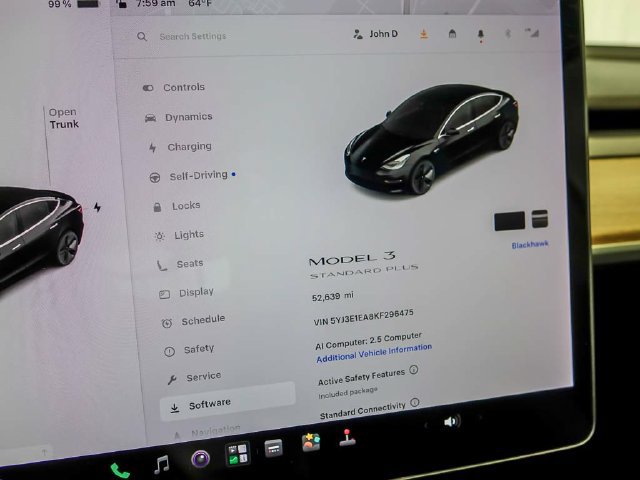
Task: Click the volume speaker icon
Action: pos(452,421)
